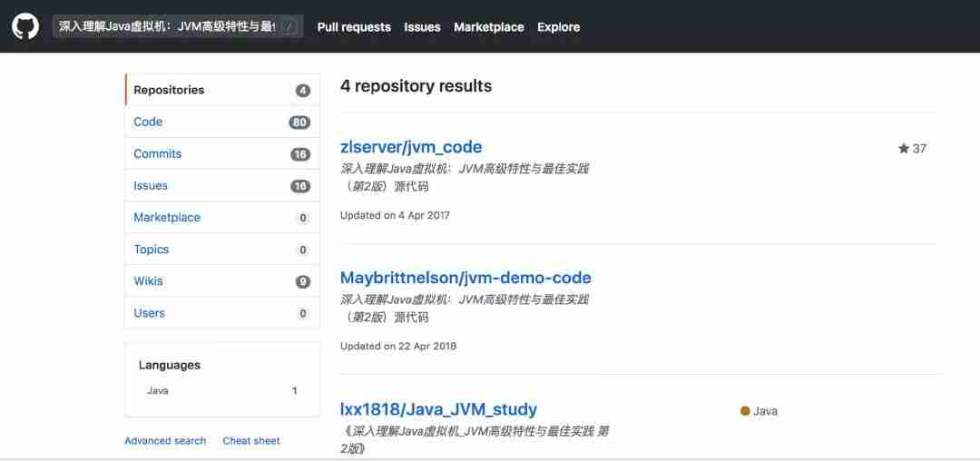Show Topics search results
This screenshot has height=461, width=980.
point(222,250)
